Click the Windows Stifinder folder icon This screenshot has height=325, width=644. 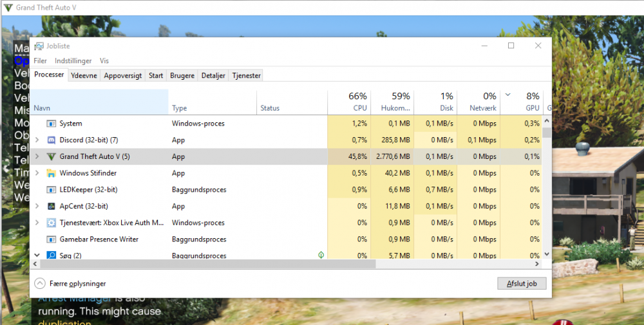(52, 173)
